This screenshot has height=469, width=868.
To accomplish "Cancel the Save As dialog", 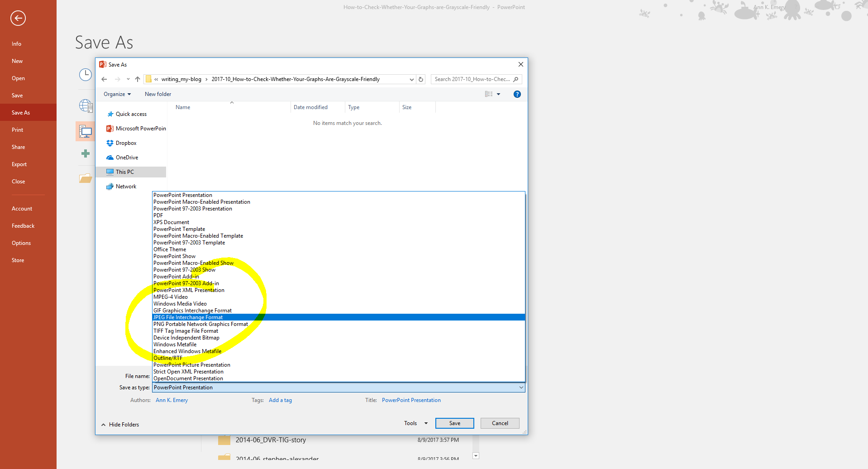I will pyautogui.click(x=500, y=423).
